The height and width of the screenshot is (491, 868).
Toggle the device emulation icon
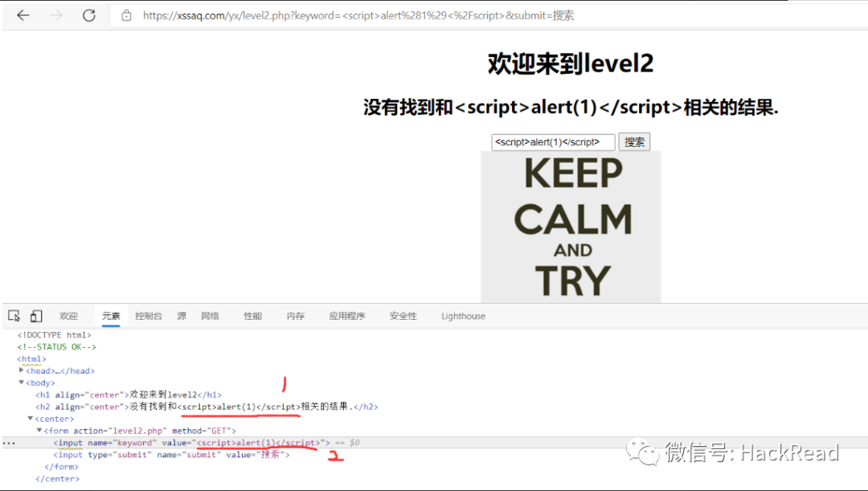[x=36, y=316]
